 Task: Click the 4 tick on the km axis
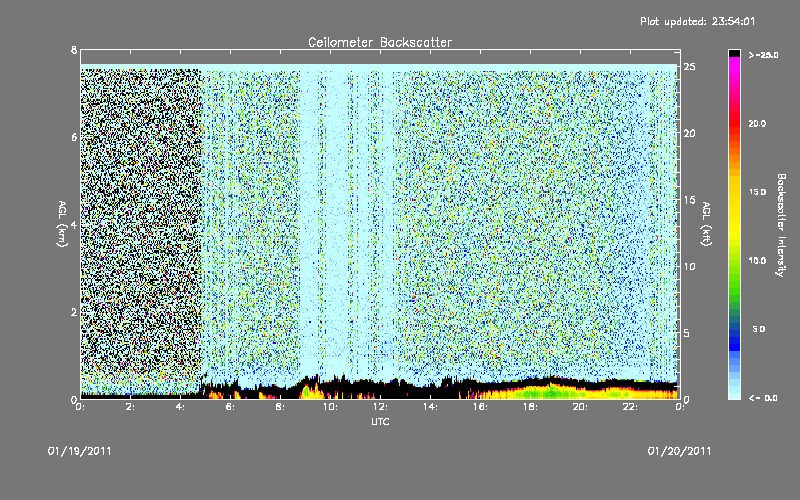pyautogui.click(x=74, y=225)
